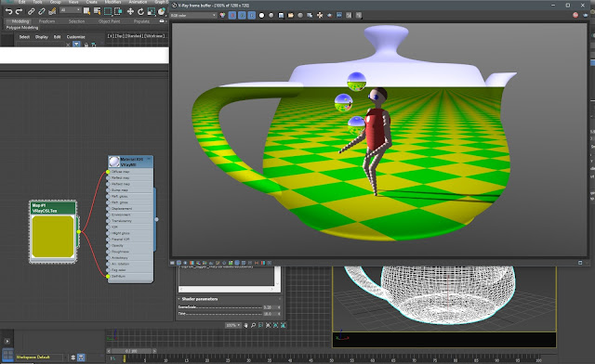This screenshot has height=364, width=595.
Task: Redo the action in 3ds Max toolbar
Action: coord(19,11)
